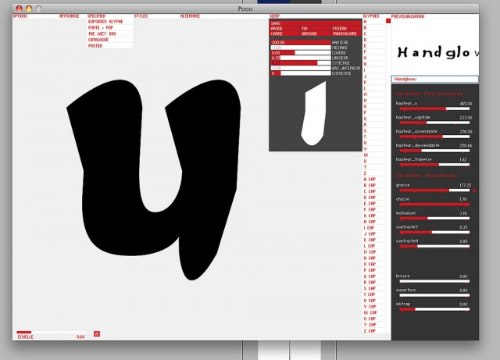Click the PREVISUALISATION header
Screen dimensions: 500x360
click(408, 16)
